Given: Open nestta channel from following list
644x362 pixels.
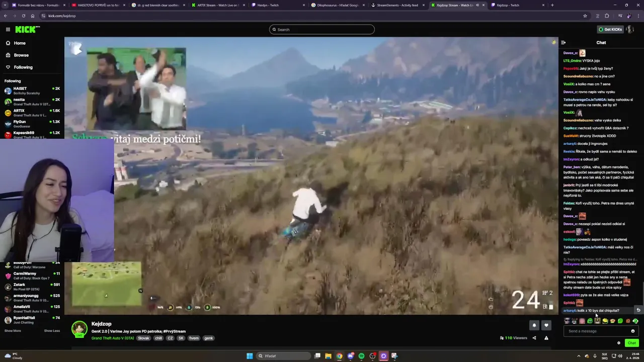Looking at the screenshot, I should (x=32, y=102).
